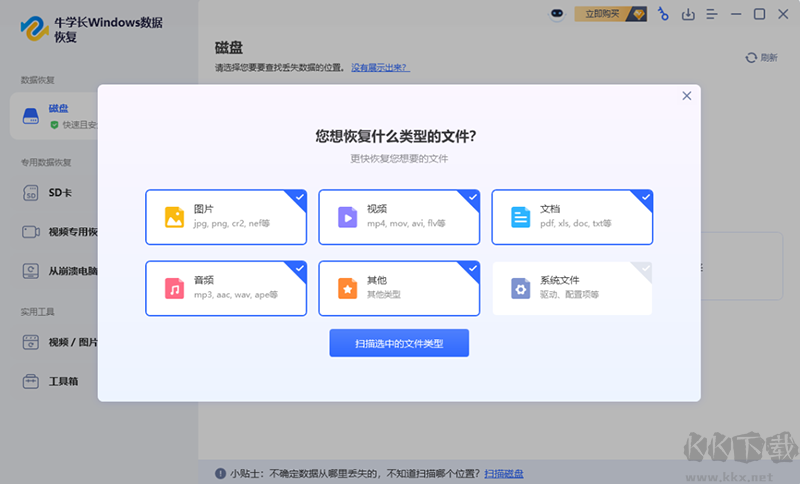Click the crashed computer sidebar icon
800x484 pixels.
point(31,271)
